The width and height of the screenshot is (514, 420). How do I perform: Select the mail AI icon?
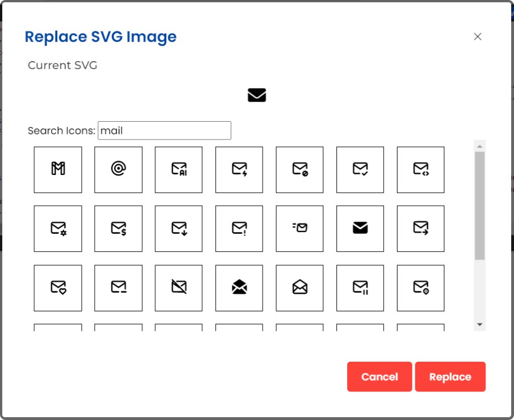(179, 170)
